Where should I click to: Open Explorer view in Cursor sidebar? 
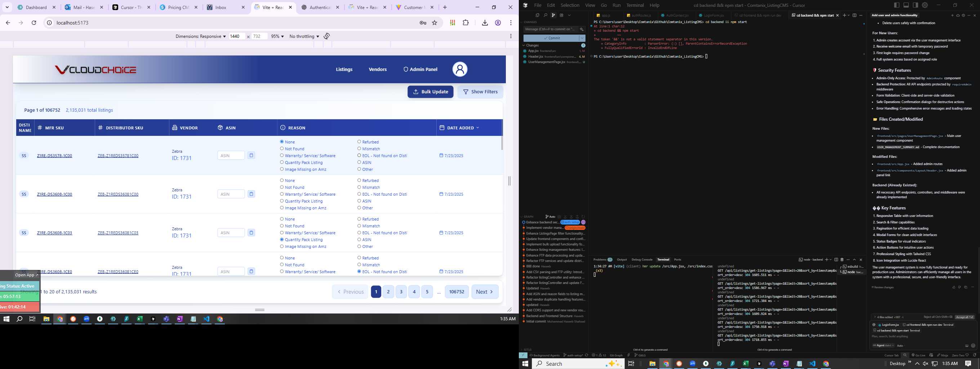[537, 15]
